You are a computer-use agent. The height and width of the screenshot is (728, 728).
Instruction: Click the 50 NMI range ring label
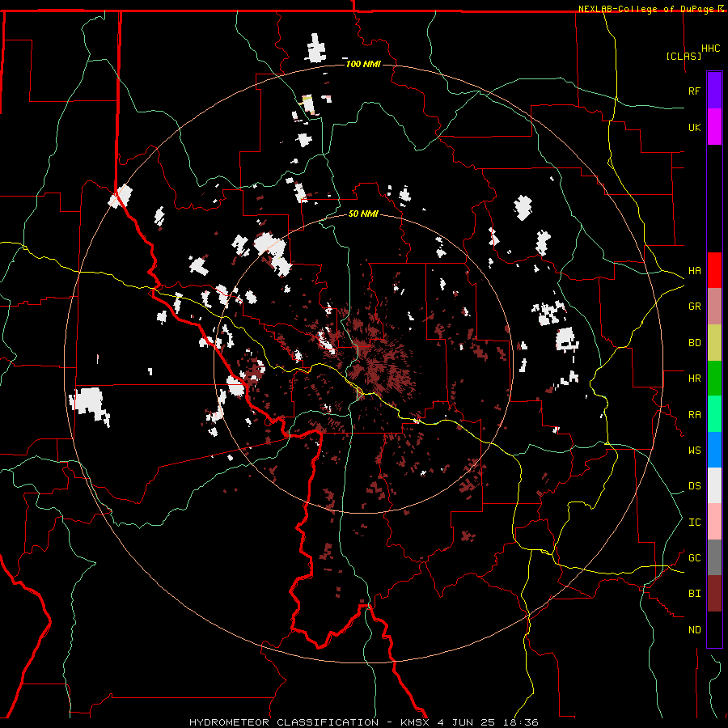click(363, 214)
